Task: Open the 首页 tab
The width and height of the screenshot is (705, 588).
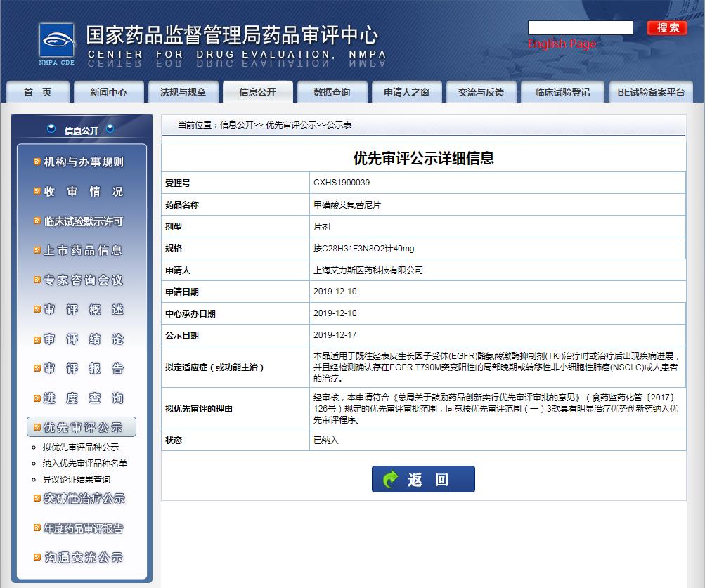Action: pos(38,92)
